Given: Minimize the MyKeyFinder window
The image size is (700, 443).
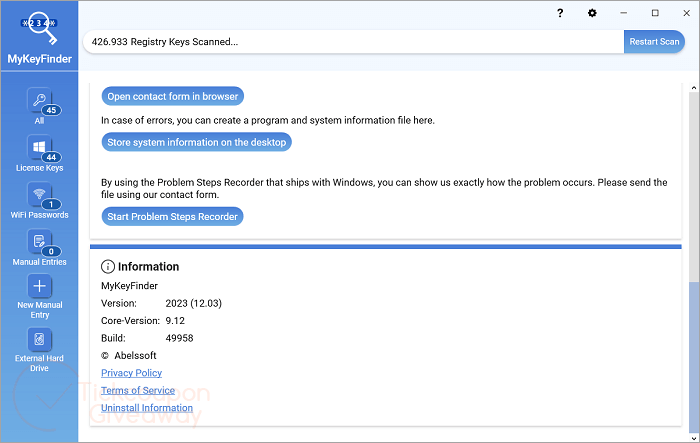Looking at the screenshot, I should click(x=626, y=13).
